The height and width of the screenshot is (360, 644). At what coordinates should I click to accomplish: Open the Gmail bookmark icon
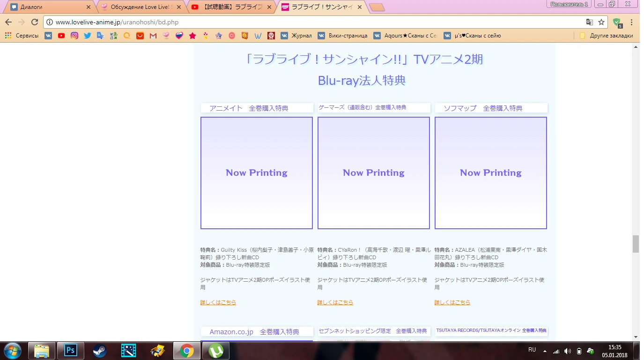tap(153, 36)
